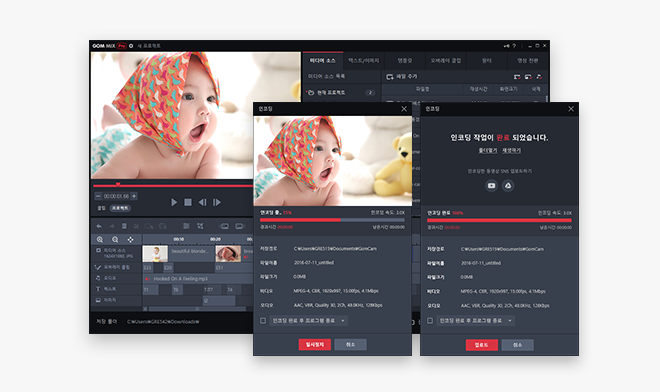This screenshot has width=660, height=392.
Task: Select the Hooked On A Feeling.mp3 audio clip
Action: coord(198,279)
